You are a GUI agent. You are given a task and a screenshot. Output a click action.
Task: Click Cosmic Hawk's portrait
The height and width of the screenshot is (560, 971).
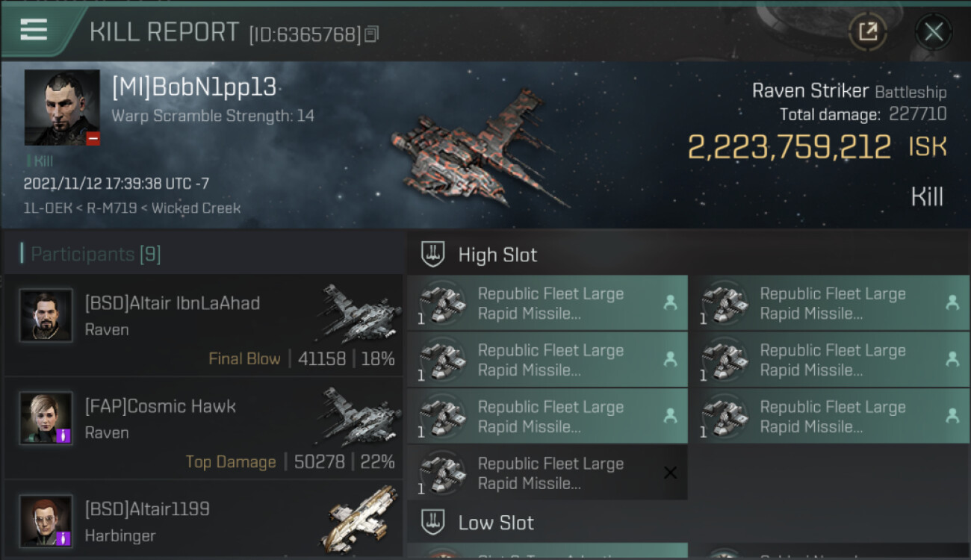(46, 418)
